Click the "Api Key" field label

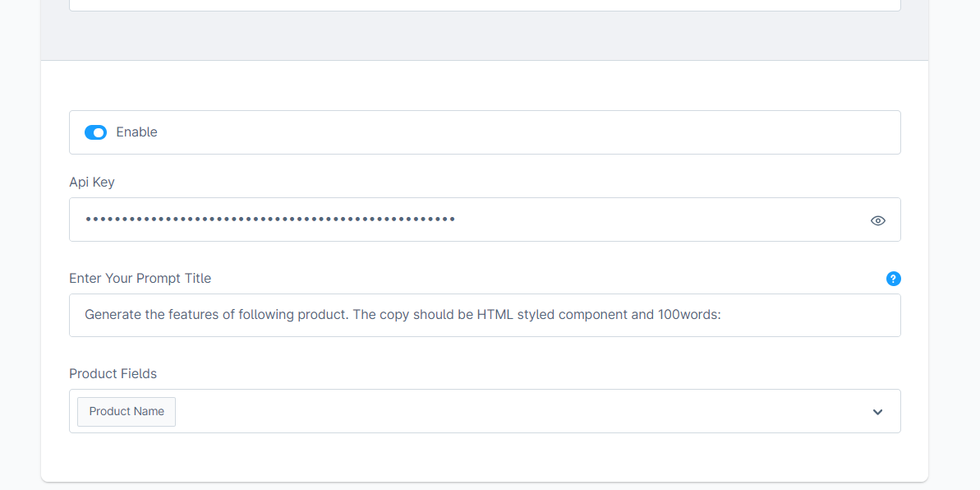[92, 183]
